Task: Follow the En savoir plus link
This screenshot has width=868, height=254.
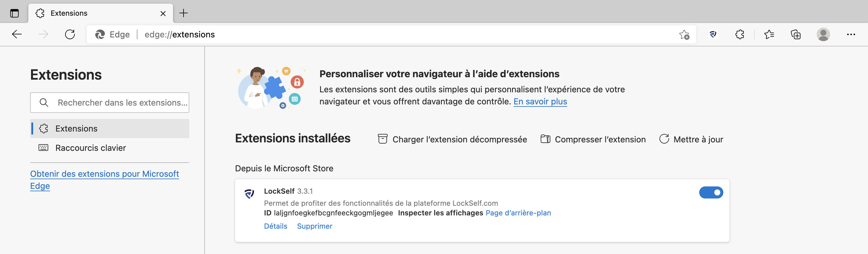Action: tap(540, 102)
